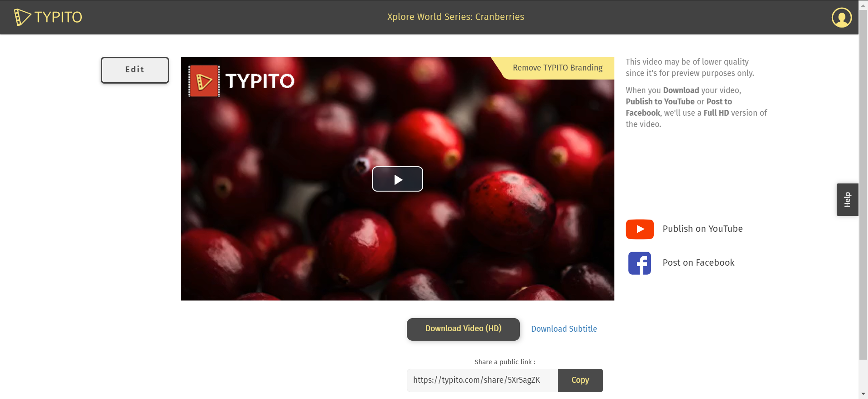Click the Edit button
The image size is (868, 399).
(135, 70)
